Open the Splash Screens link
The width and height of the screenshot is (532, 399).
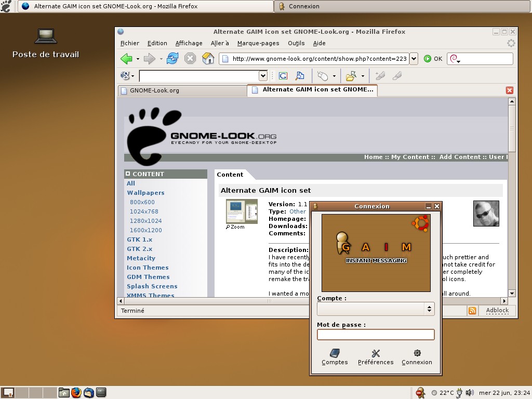[152, 286]
